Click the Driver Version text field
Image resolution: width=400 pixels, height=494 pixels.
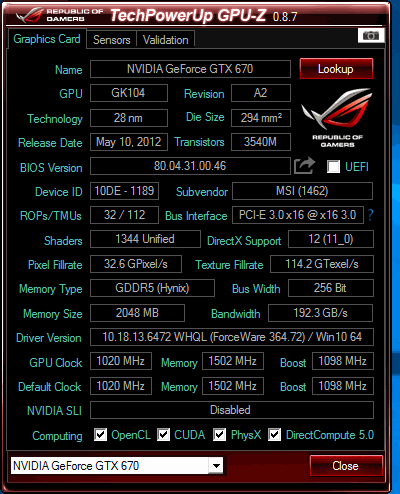tap(232, 337)
